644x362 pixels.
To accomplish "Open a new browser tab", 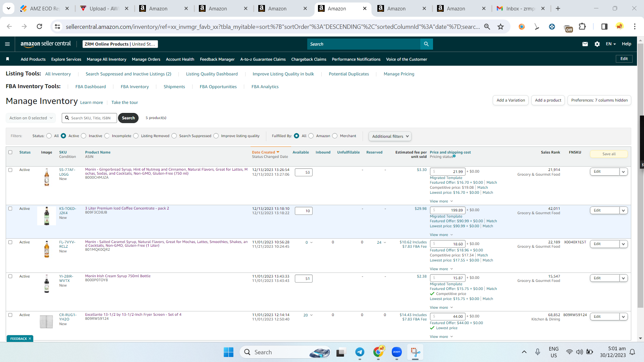I will pyautogui.click(x=558, y=8).
